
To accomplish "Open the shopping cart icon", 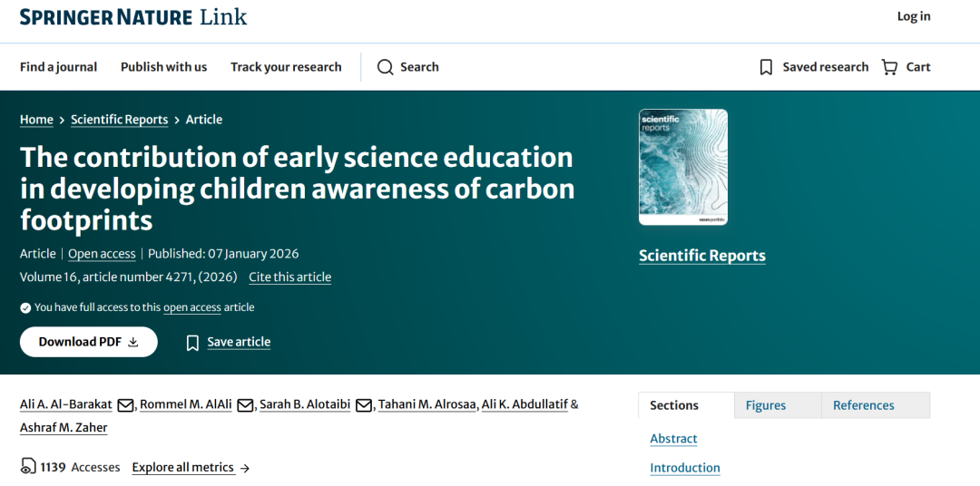I will (889, 67).
